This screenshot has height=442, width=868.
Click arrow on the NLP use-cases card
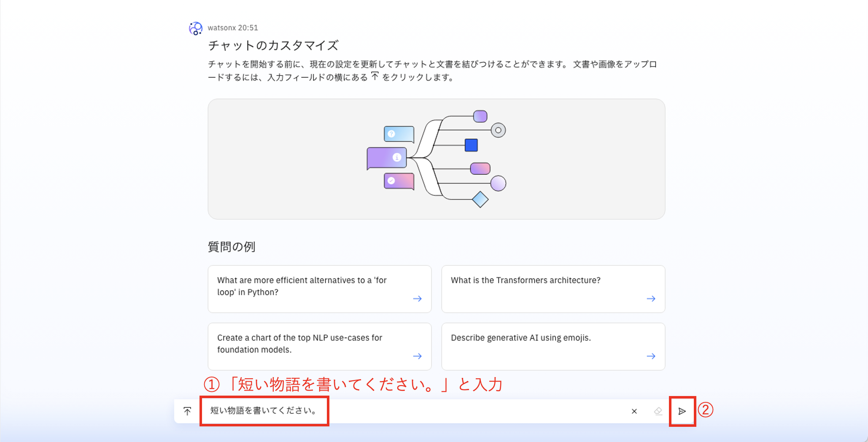[417, 356]
